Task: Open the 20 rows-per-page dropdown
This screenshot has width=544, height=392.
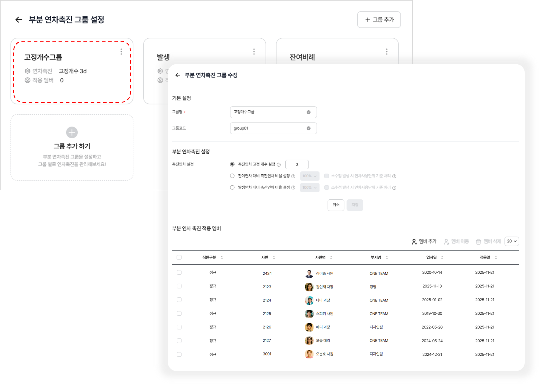Action: 512,241
